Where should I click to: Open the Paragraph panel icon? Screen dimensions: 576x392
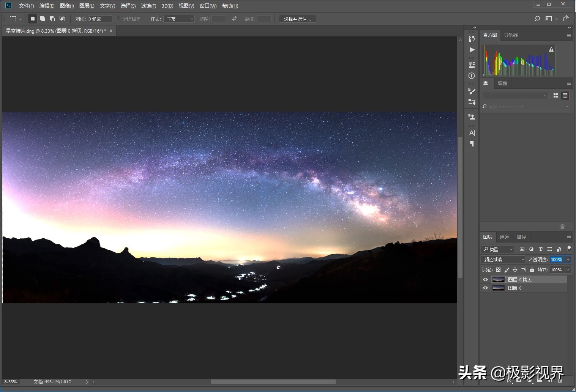point(472,143)
